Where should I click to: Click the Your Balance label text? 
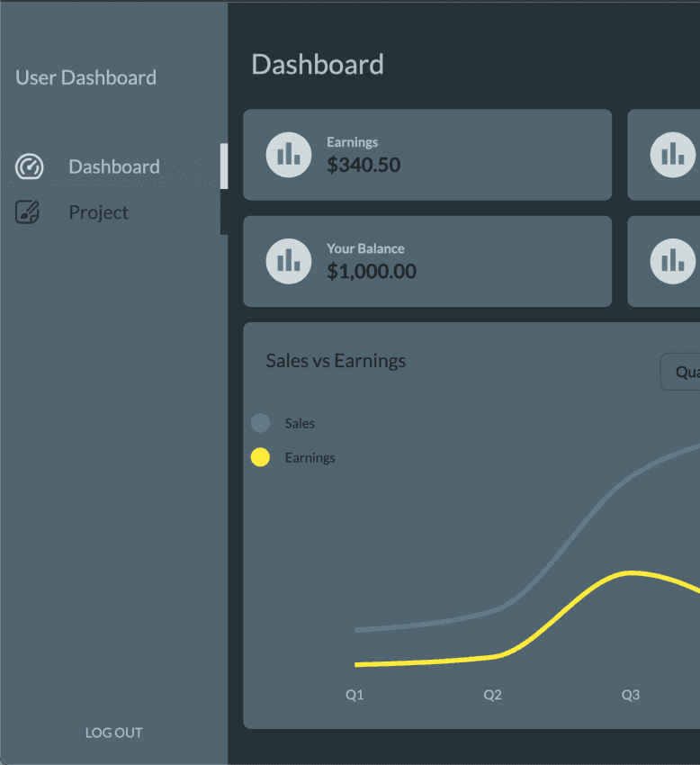(365, 248)
